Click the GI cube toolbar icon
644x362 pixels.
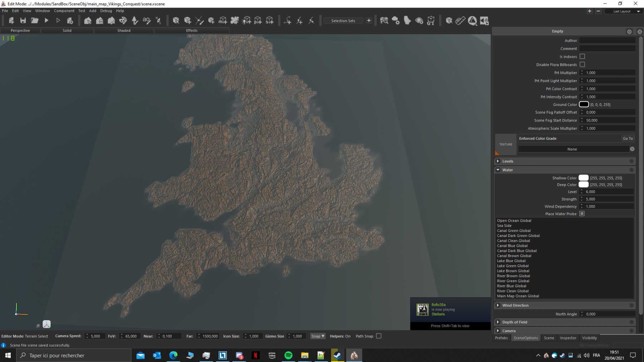431,21
